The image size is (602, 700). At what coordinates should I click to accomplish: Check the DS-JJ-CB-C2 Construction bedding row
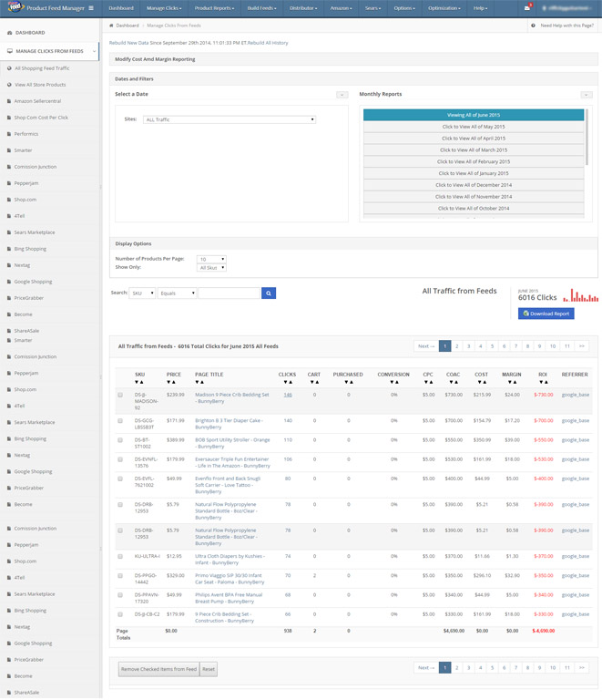pyautogui.click(x=120, y=614)
